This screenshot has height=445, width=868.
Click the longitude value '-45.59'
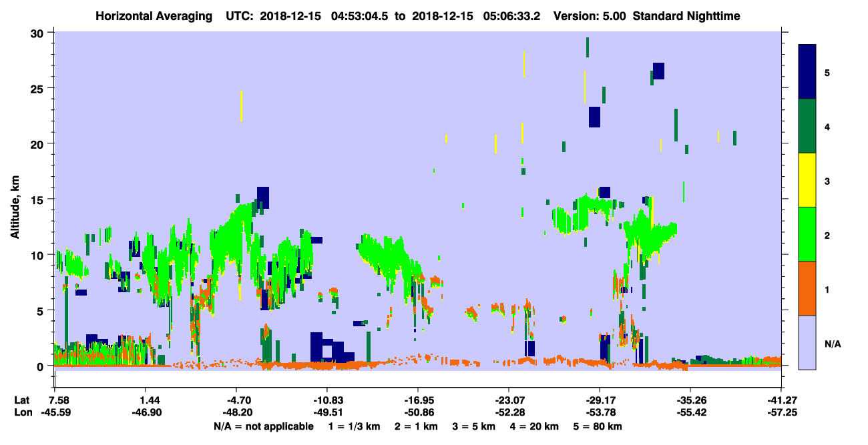click(55, 413)
